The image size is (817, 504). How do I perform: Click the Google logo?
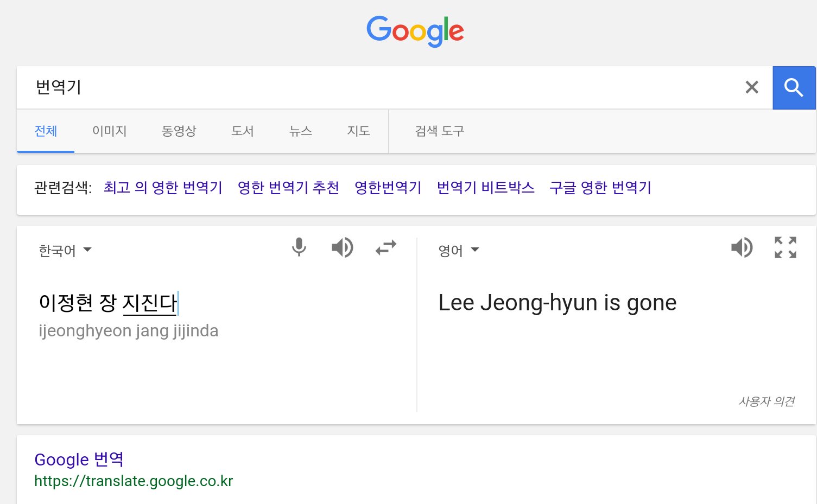(x=415, y=31)
